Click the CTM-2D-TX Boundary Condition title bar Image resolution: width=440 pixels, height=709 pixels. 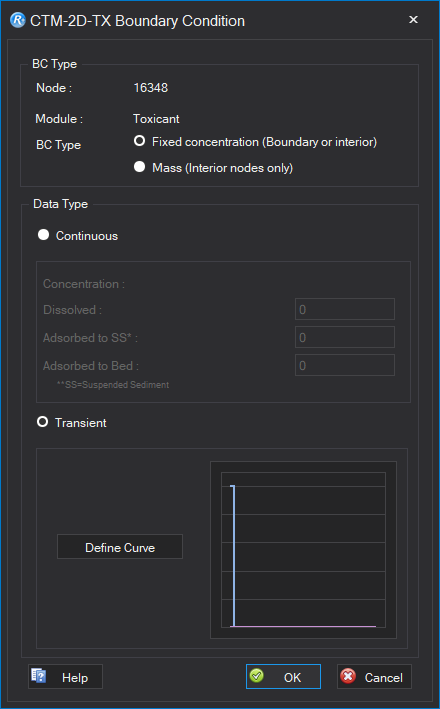(203, 20)
